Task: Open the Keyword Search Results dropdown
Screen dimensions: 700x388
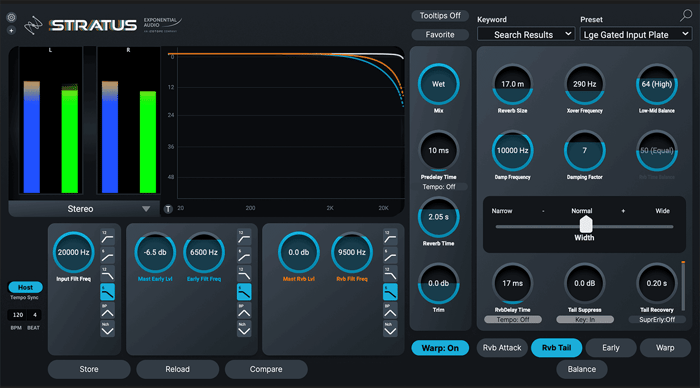Action: coord(526,34)
